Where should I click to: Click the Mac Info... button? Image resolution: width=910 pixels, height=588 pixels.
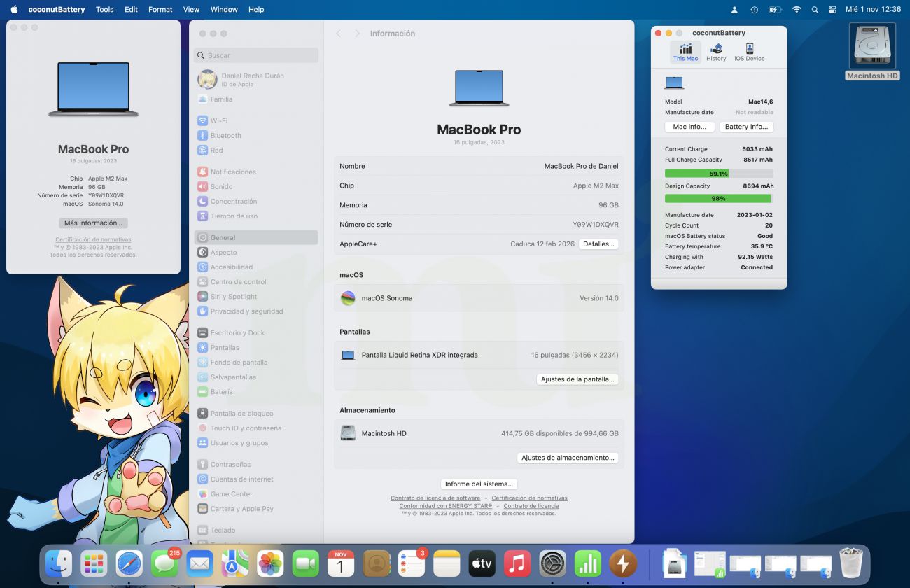(x=689, y=127)
